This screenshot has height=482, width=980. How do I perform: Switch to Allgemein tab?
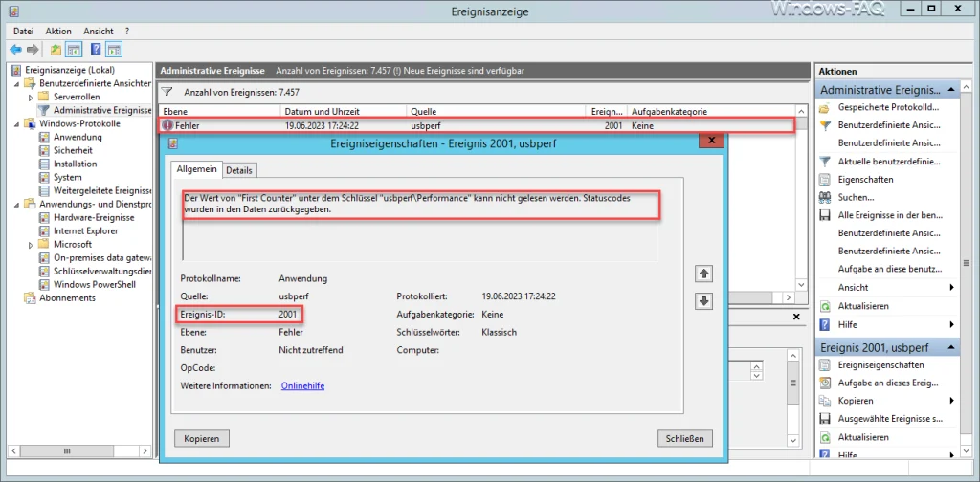pos(197,169)
